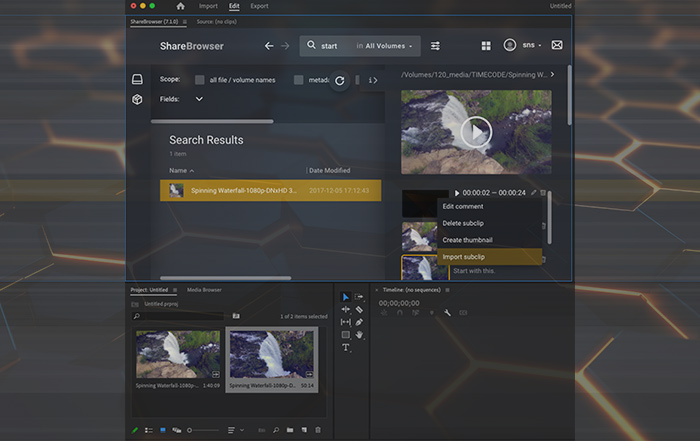Select the Hand tool
Screen dimensions: 700x441
[359, 334]
